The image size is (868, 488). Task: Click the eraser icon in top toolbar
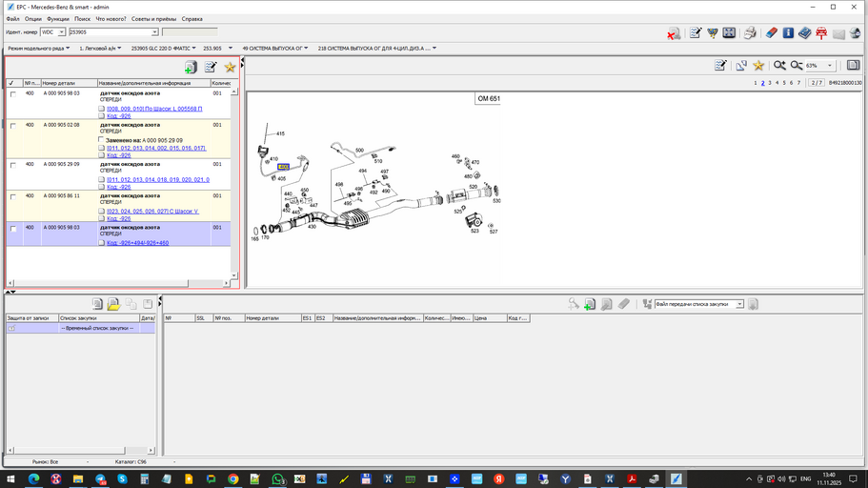tap(772, 33)
